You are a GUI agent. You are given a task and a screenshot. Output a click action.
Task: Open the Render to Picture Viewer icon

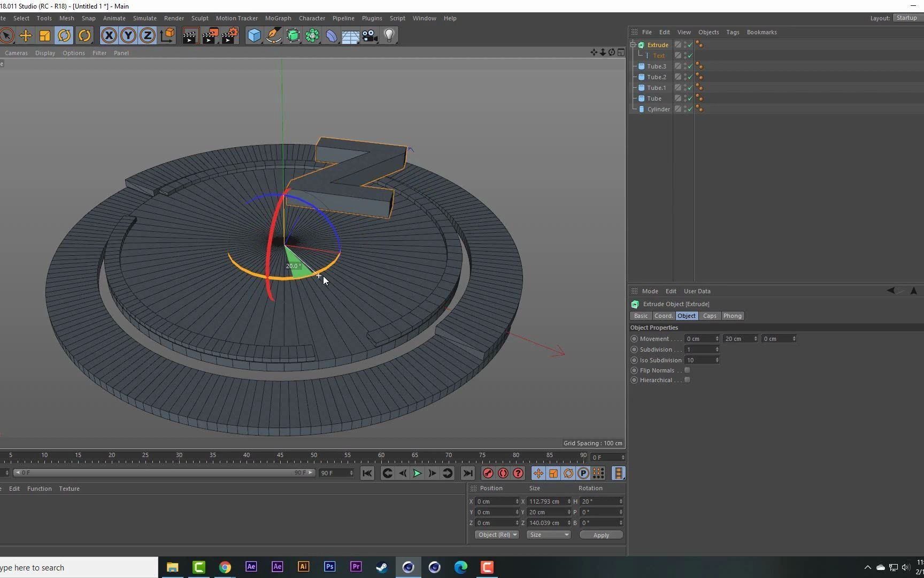(x=210, y=35)
